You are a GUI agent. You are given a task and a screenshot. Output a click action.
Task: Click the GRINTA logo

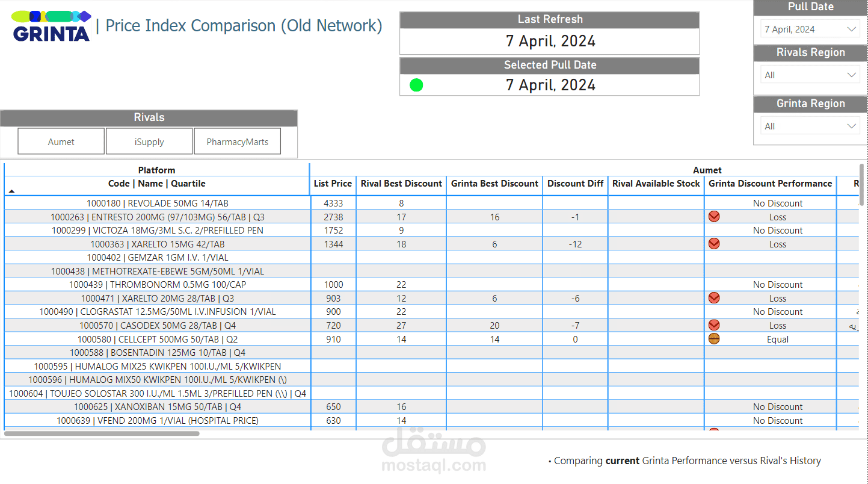[x=52, y=26]
